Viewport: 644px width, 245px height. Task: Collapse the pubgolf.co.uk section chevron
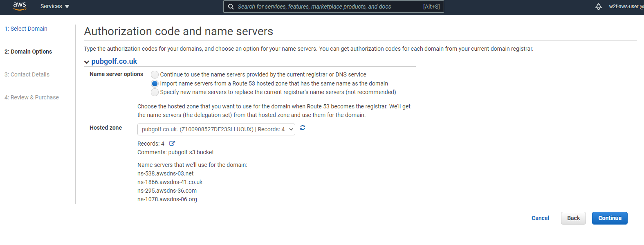(x=87, y=62)
